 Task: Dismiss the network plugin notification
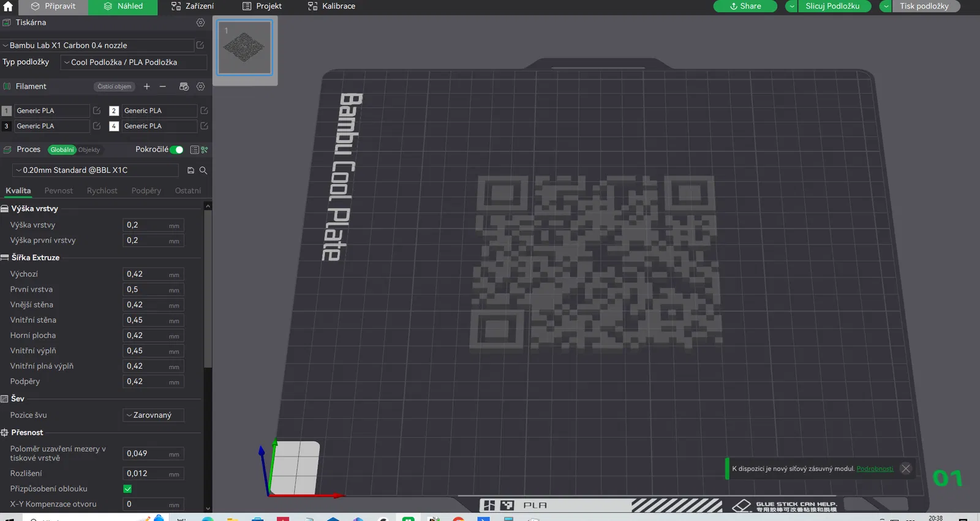pyautogui.click(x=906, y=468)
